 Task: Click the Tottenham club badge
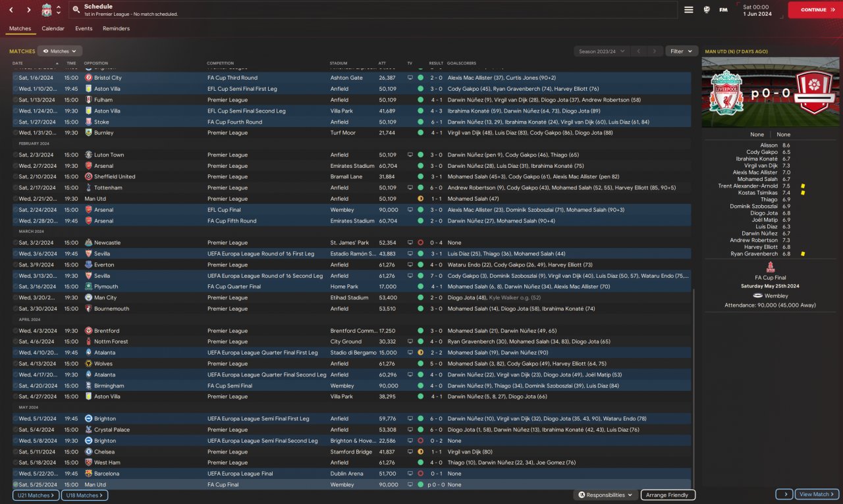point(88,188)
